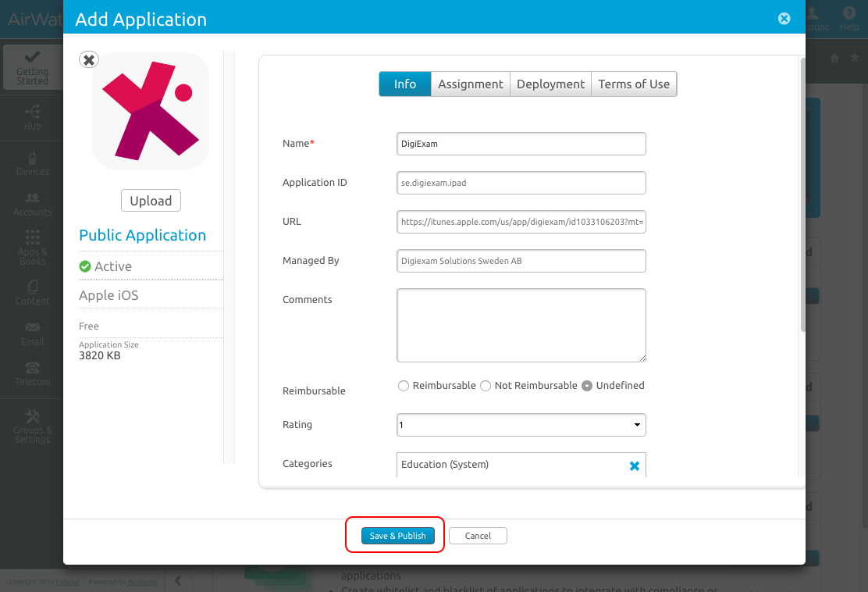Switch to the Assignment tab

point(471,84)
